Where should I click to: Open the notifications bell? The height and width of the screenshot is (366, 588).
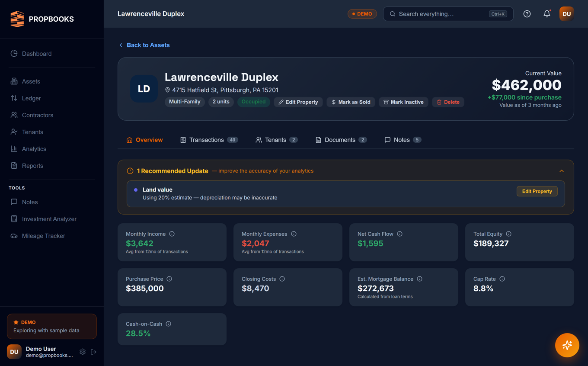[547, 14]
